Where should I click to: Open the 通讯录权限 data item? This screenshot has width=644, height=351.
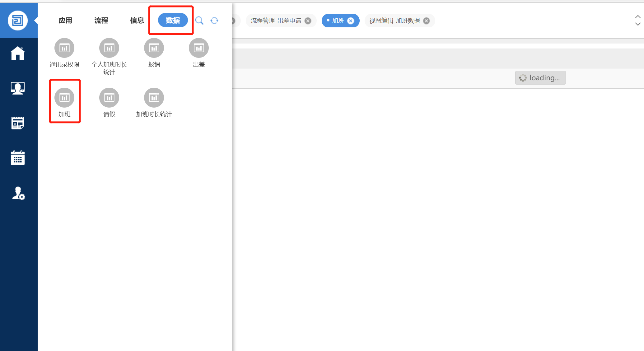[x=64, y=48]
